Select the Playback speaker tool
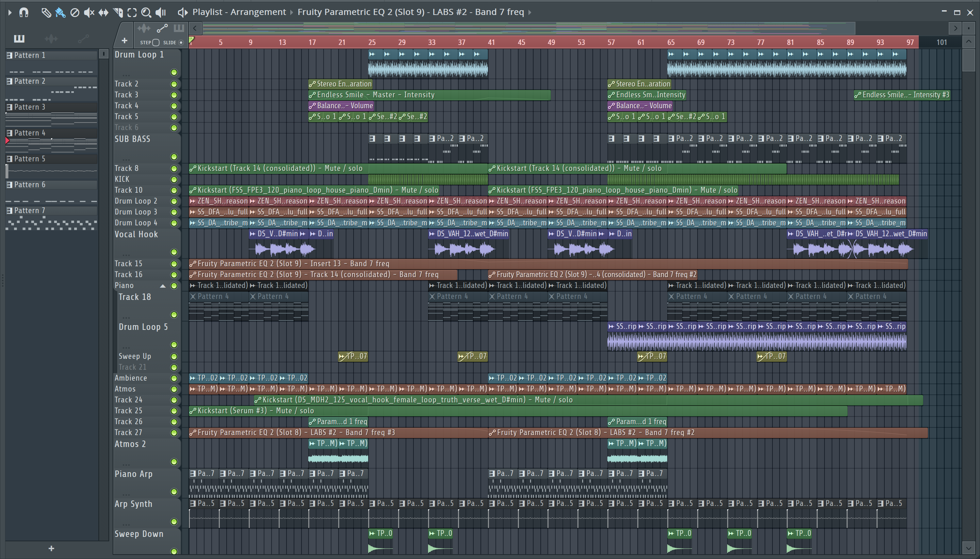The width and height of the screenshot is (980, 559). [x=160, y=12]
